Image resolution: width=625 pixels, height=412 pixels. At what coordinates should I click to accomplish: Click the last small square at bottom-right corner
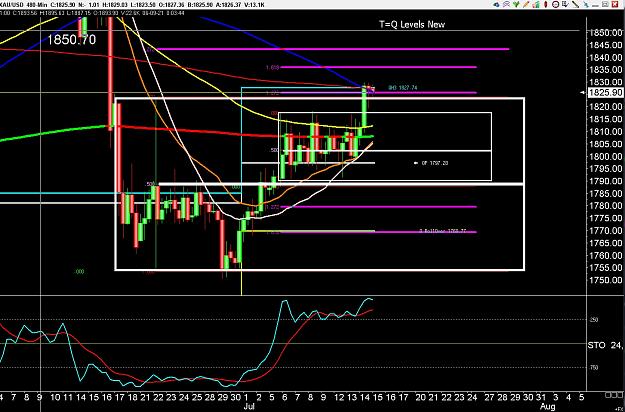[x=620, y=395]
